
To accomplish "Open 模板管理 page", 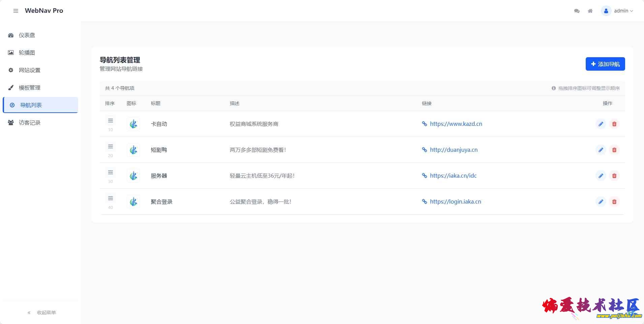I will click(30, 87).
